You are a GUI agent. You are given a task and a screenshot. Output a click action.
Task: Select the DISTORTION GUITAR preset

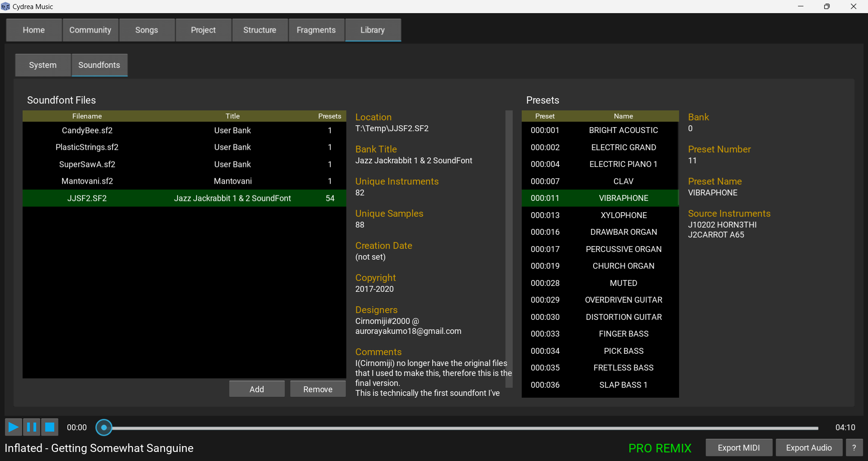(600, 317)
